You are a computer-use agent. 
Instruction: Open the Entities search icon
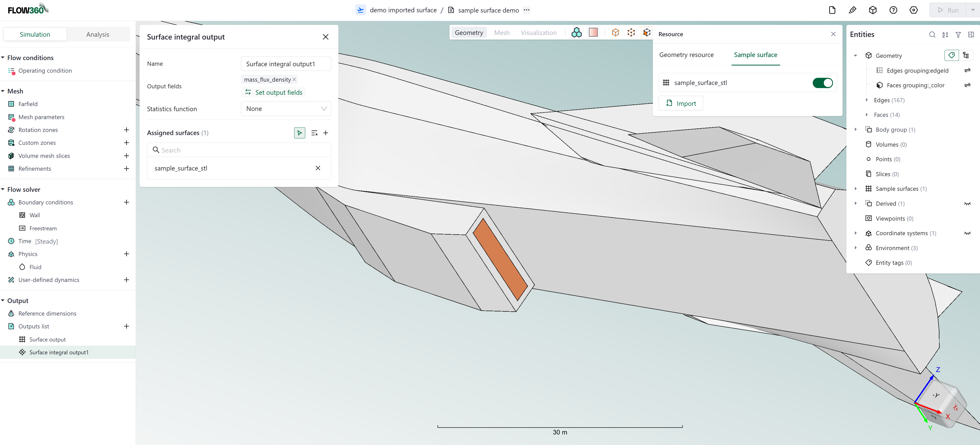932,35
